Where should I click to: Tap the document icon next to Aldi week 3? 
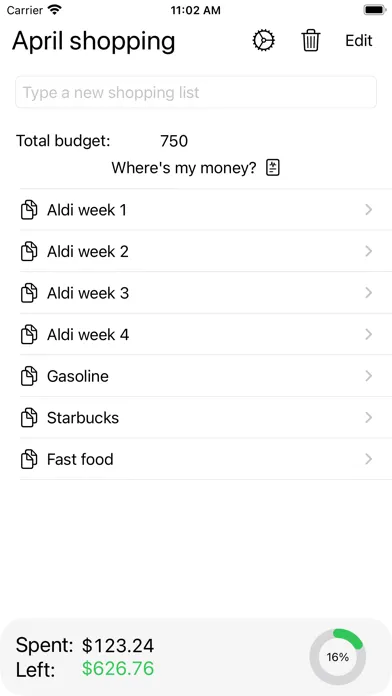29,293
